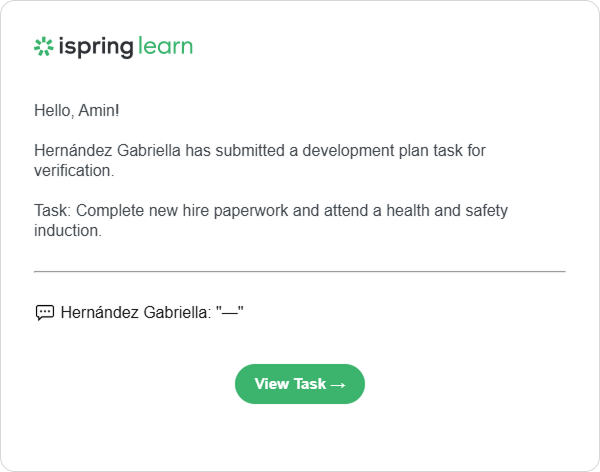Click 'Complete new hire paperwork' text

point(182,211)
